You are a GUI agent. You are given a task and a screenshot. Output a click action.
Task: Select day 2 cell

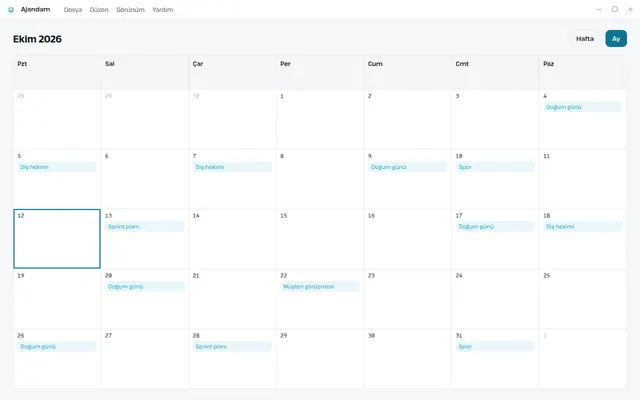(x=407, y=119)
